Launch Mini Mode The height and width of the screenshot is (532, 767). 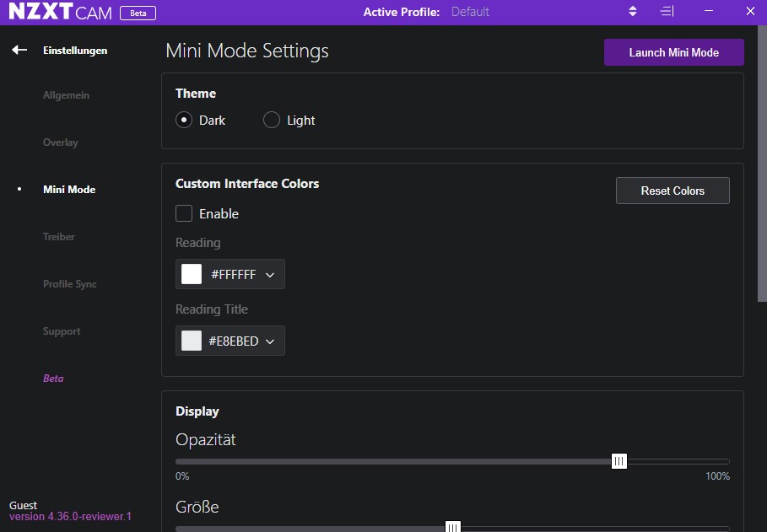(673, 51)
